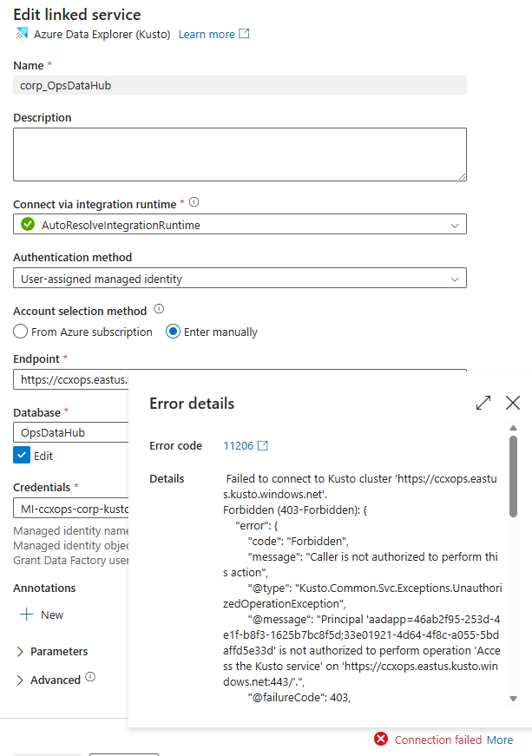
Task: Select Enter manually radio option
Action: (173, 332)
